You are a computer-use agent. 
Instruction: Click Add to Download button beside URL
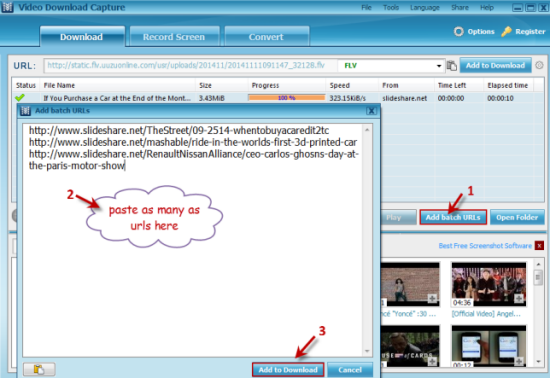tap(495, 65)
